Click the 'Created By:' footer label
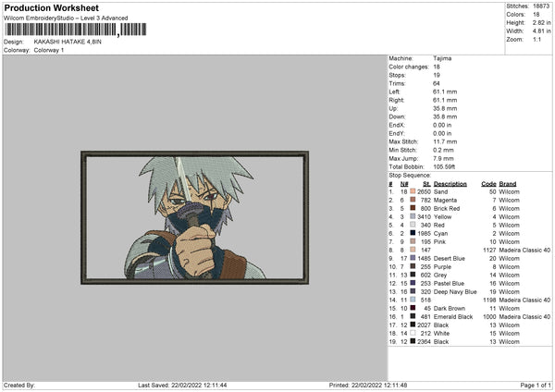This screenshot has width=555, height=392. click(19, 385)
